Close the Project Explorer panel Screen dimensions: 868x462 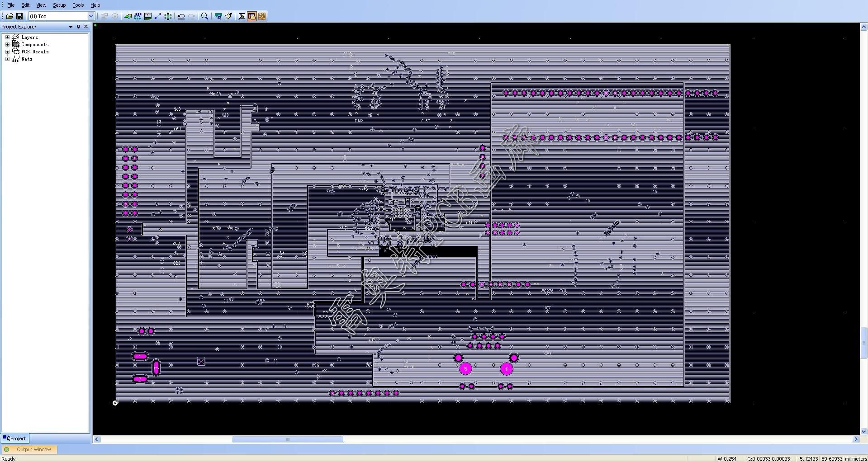click(86, 27)
